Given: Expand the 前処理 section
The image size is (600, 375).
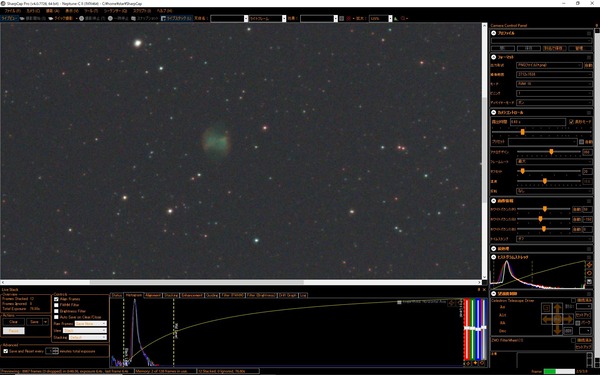Looking at the screenshot, I should (494, 249).
